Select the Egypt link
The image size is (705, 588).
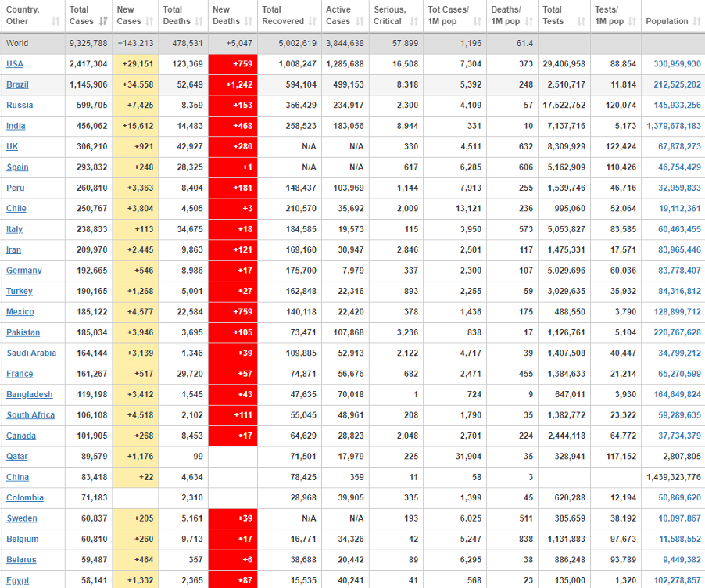pos(18,581)
